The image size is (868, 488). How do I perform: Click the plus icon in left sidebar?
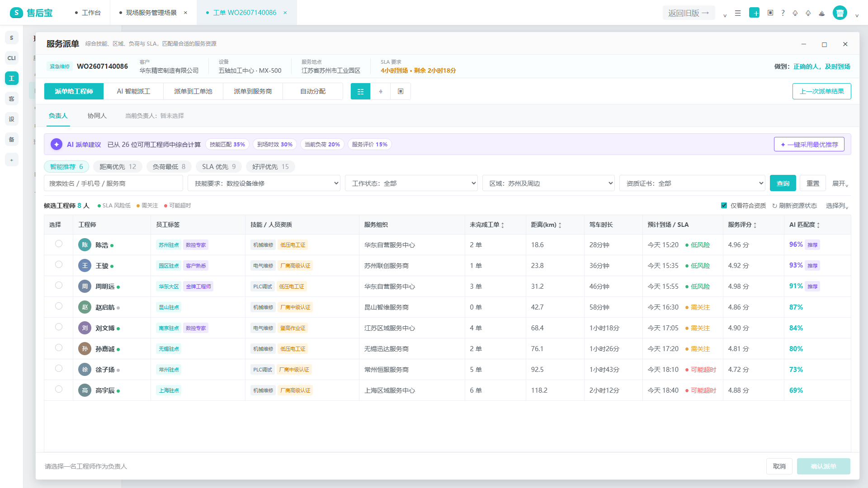[x=12, y=160]
